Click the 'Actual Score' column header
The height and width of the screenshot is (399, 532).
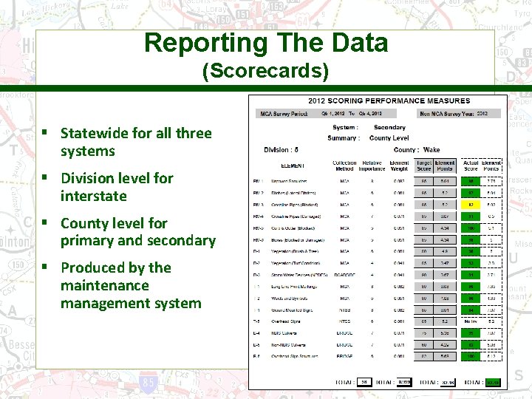pyautogui.click(x=471, y=166)
